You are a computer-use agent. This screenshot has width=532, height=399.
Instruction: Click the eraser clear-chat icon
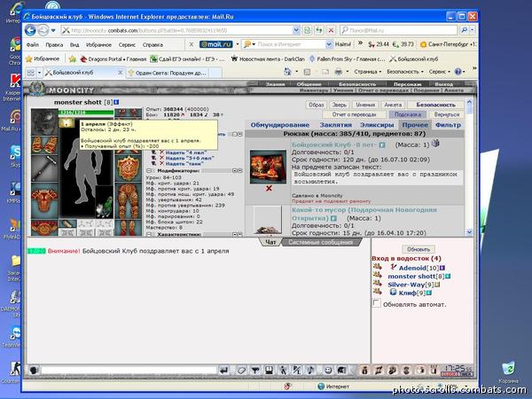coord(241,370)
